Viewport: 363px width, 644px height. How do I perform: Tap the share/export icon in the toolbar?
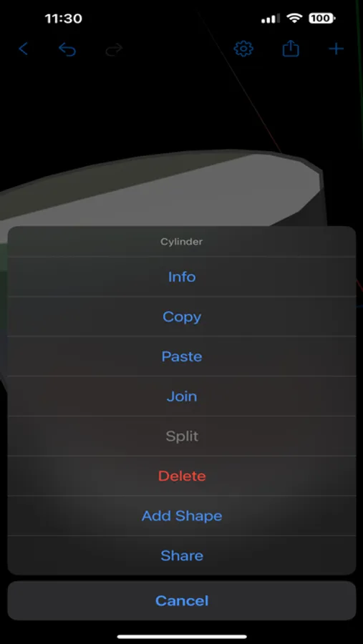pyautogui.click(x=291, y=49)
